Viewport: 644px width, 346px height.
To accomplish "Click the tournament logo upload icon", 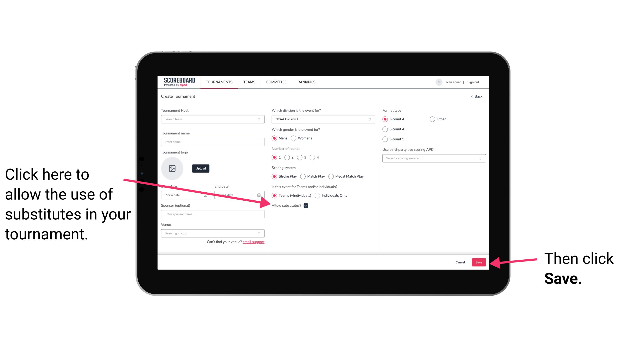I will pos(172,168).
